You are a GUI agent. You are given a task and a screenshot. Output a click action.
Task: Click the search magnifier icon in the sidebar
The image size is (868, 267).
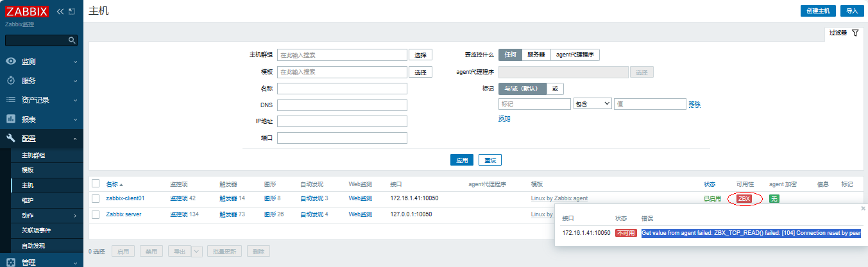click(x=72, y=40)
